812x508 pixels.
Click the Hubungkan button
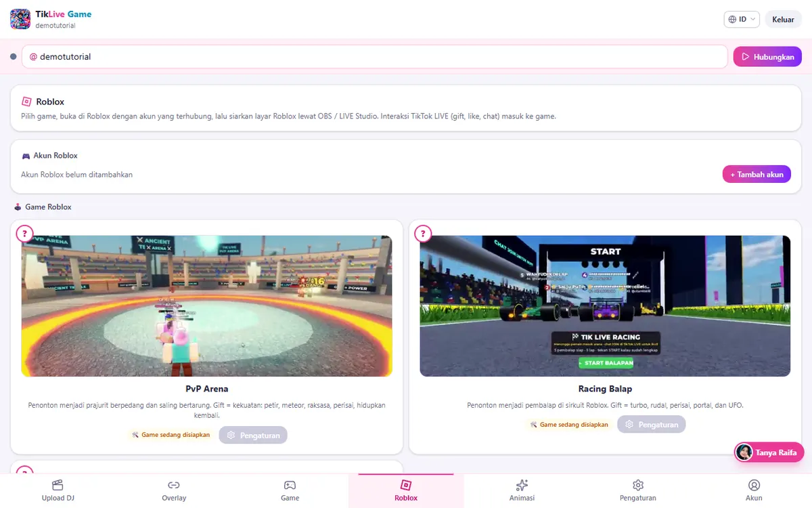pos(767,57)
